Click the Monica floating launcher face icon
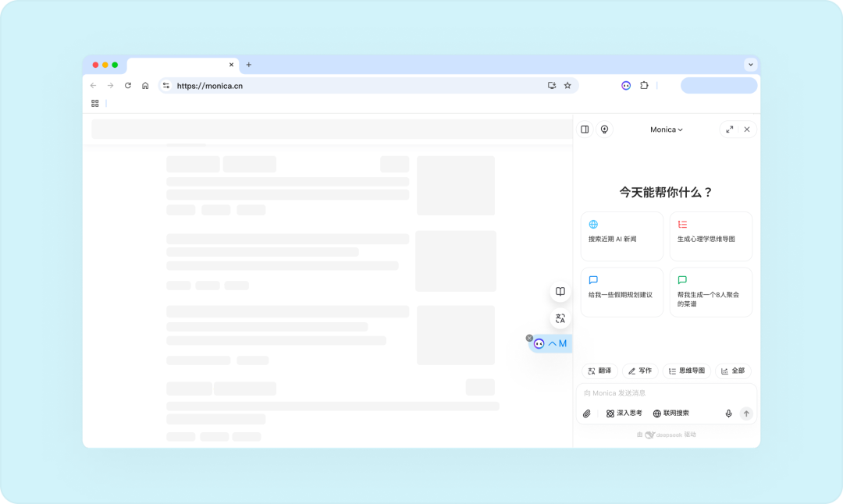The height and width of the screenshot is (504, 843). coord(539,344)
